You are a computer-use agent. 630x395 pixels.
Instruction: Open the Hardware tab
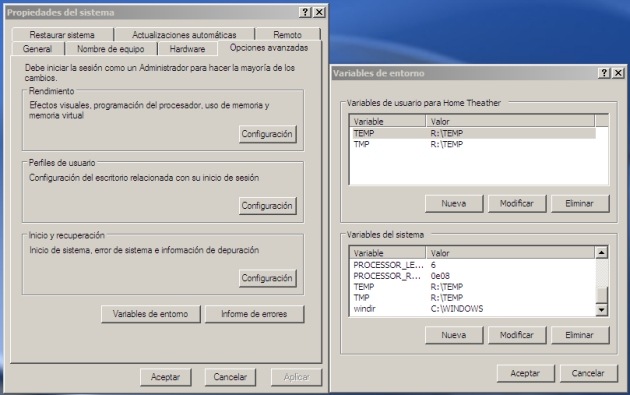(x=187, y=49)
